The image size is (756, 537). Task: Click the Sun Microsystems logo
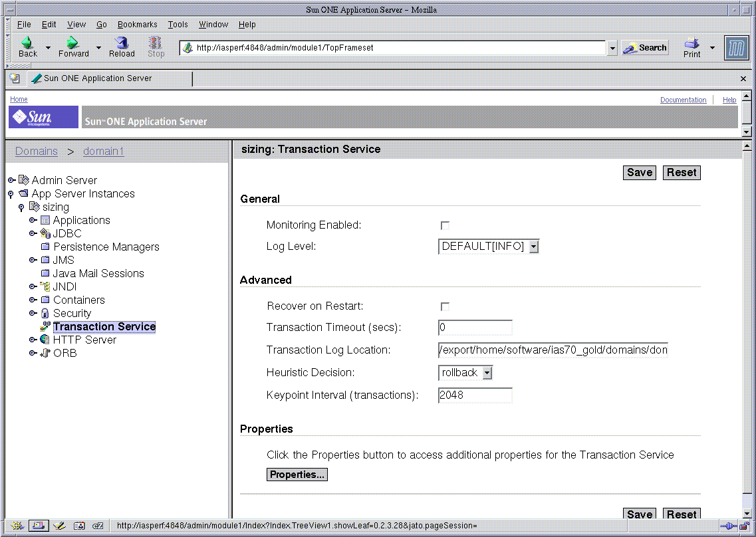point(43,117)
